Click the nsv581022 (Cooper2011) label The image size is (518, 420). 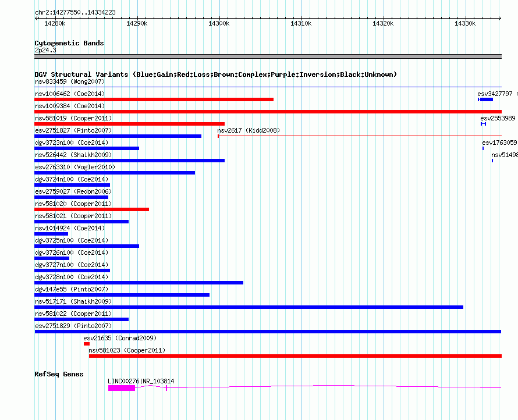73,314
